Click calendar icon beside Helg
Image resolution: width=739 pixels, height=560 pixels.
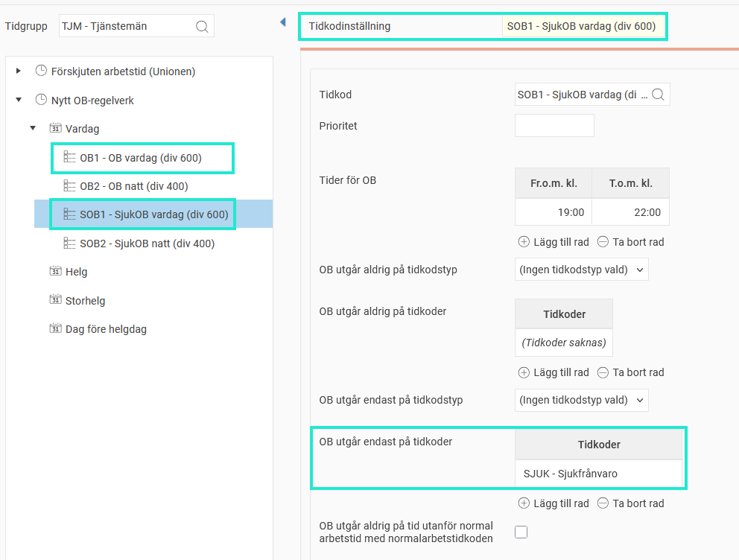pos(55,272)
